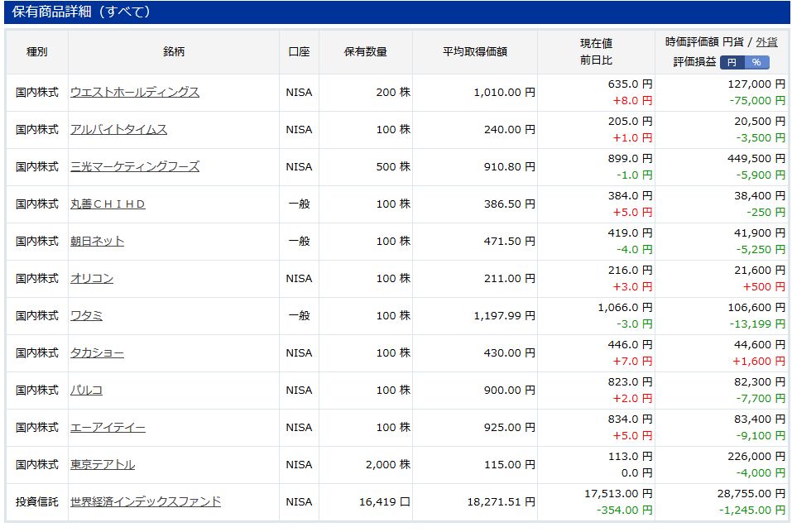Select the 471.50 円 average cost
The height and width of the screenshot is (532, 792).
point(510,242)
